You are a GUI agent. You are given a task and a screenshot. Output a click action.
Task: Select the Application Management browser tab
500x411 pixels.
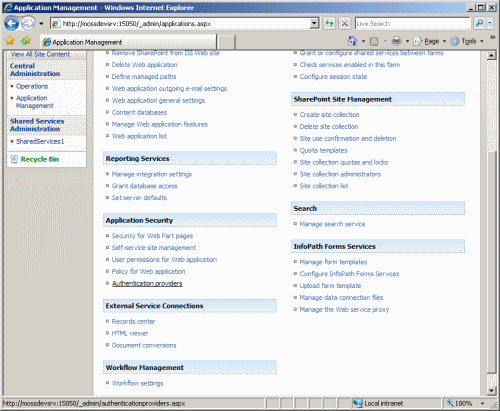[128, 42]
